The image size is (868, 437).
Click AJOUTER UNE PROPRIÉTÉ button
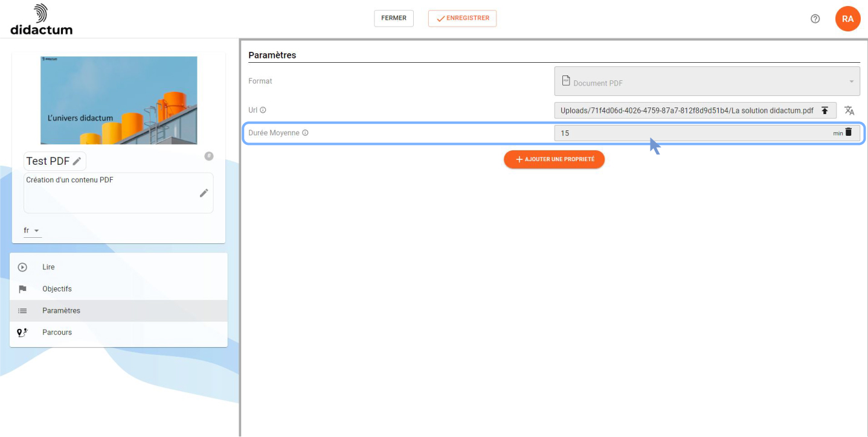click(x=554, y=159)
